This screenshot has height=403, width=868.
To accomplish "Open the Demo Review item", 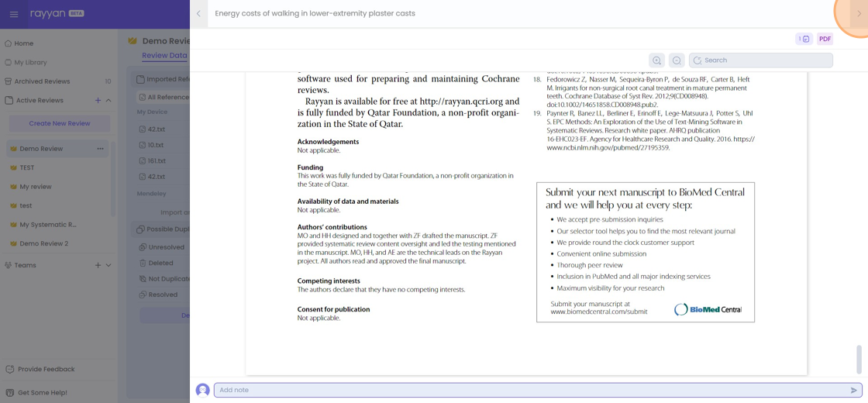I will pos(41,148).
